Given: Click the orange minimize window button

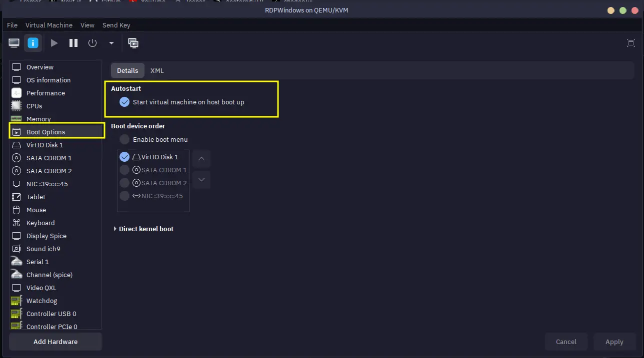Looking at the screenshot, I should pos(610,10).
